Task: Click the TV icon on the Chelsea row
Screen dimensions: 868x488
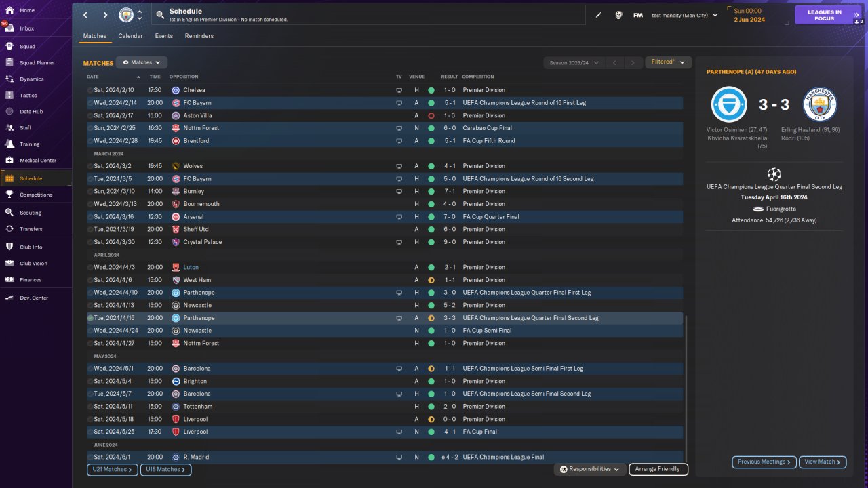Action: coord(399,90)
